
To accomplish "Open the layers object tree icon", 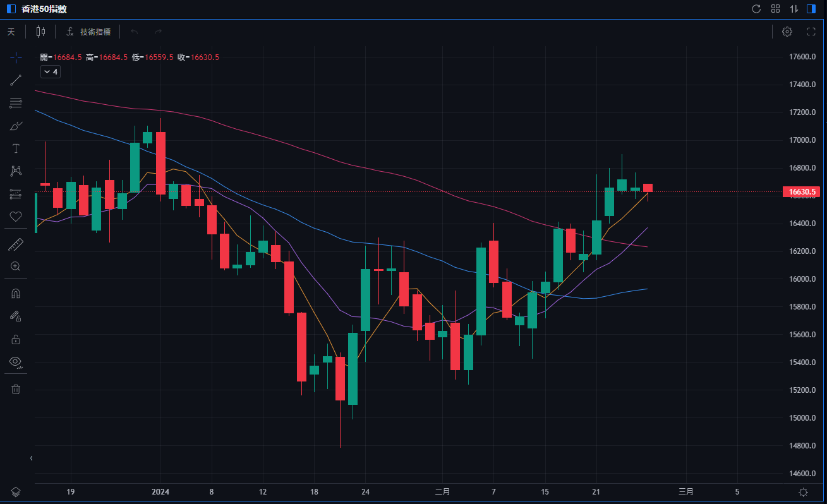I will (16, 492).
